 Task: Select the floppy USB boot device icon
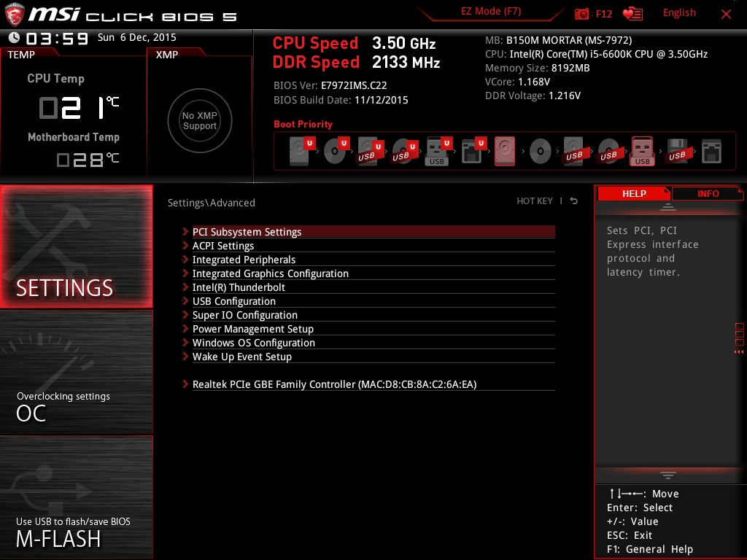676,151
